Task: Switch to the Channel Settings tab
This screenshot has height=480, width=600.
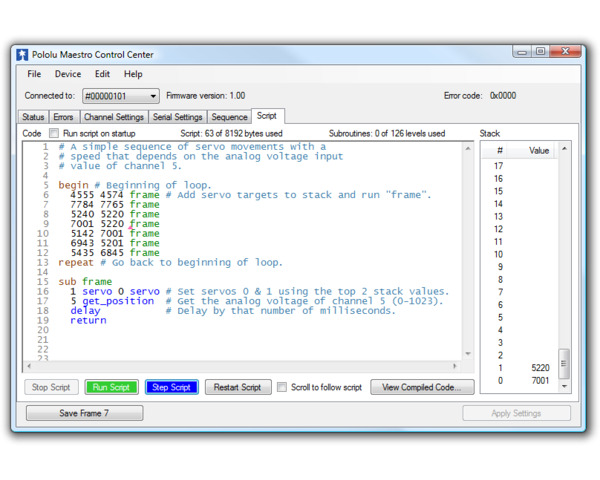Action: pos(114,117)
